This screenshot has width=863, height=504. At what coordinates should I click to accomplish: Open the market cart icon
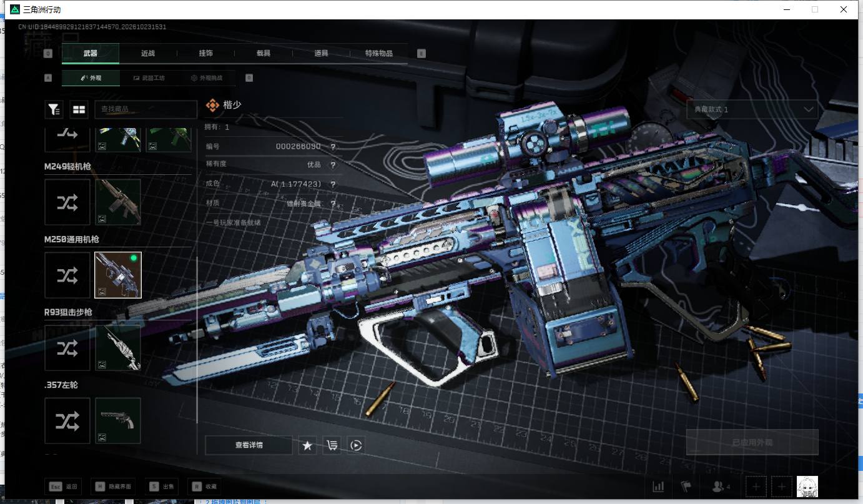coord(332,445)
